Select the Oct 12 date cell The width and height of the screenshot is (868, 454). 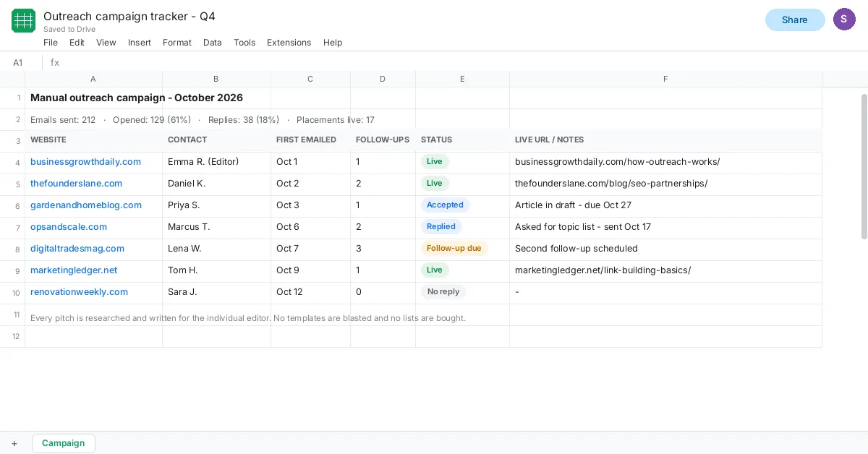[x=311, y=292]
